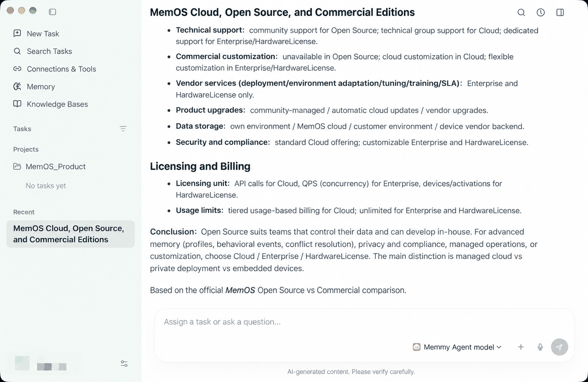The image size is (588, 382).
Task: Send message with paper plane button
Action: pos(559,347)
